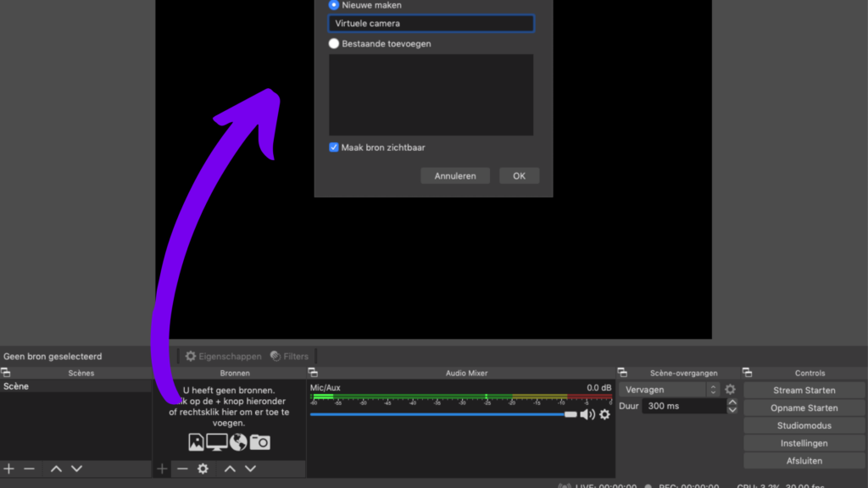
Task: Click the existing sources list box
Action: [x=431, y=95]
